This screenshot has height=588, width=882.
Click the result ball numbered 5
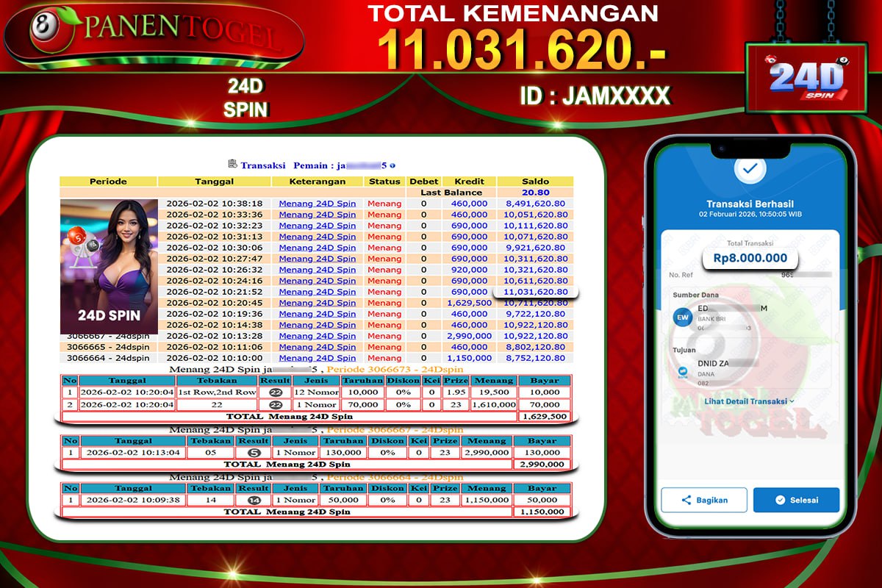pyautogui.click(x=254, y=453)
